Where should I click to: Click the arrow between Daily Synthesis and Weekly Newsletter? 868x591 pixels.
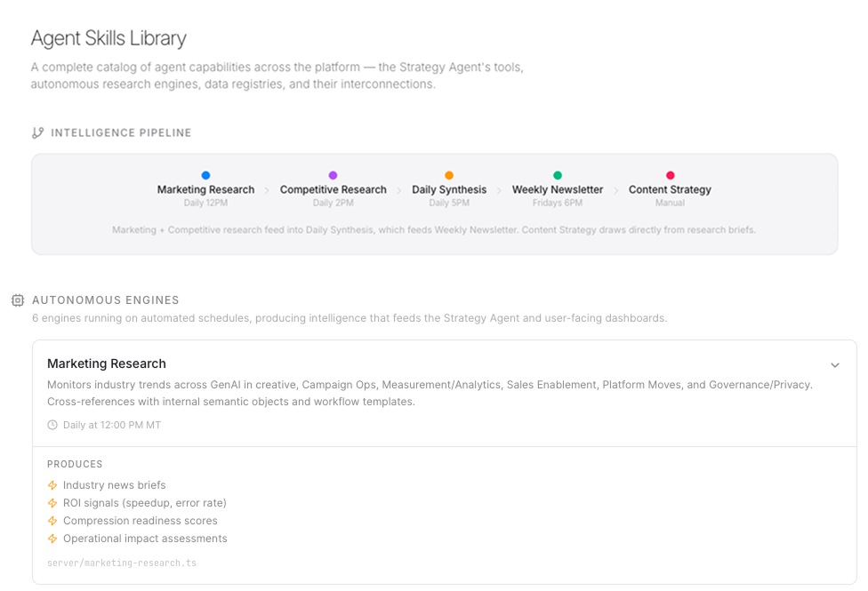(x=499, y=190)
